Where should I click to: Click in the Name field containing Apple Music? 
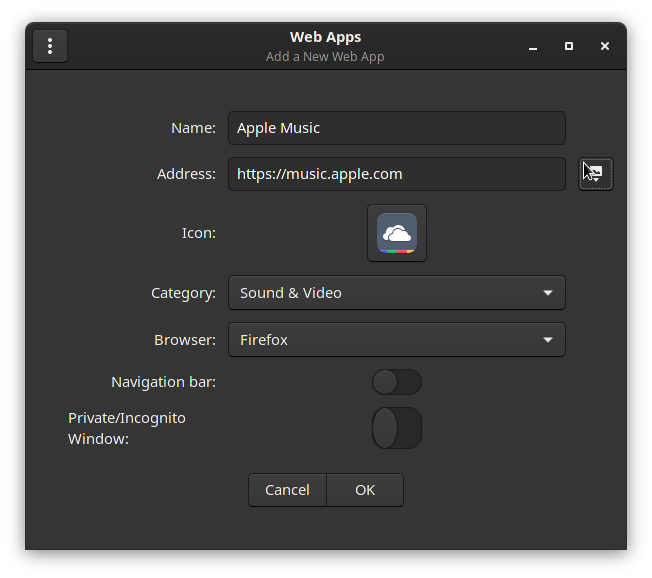(397, 128)
